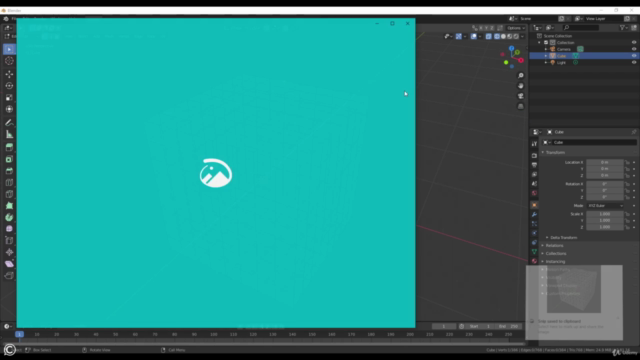Select the 3D Cursor tool
This screenshot has height=360, width=640.
[x=9, y=61]
